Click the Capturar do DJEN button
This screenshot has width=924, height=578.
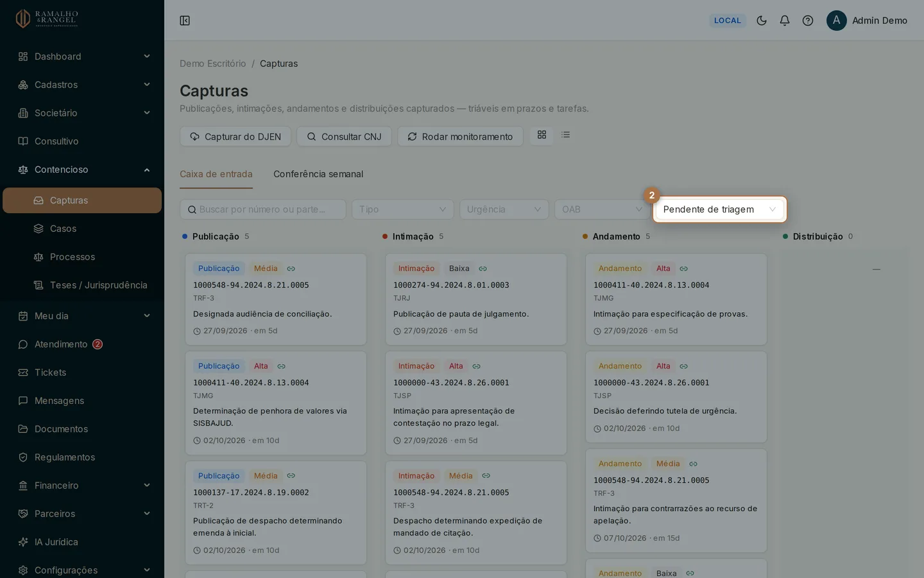tap(235, 136)
